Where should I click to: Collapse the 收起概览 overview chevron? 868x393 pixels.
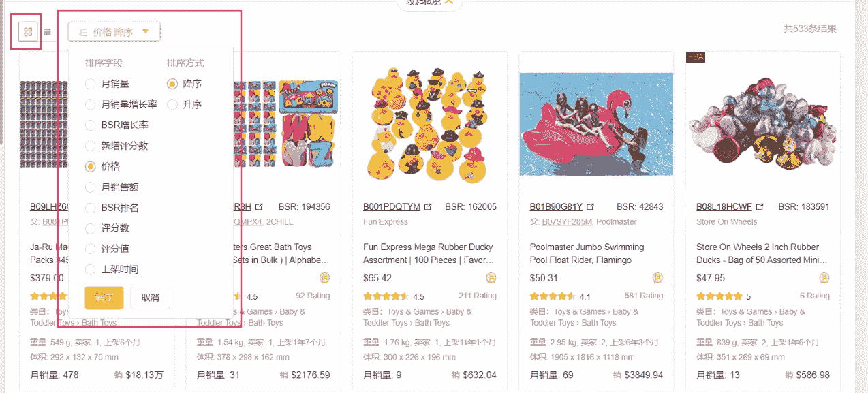[448, 2]
